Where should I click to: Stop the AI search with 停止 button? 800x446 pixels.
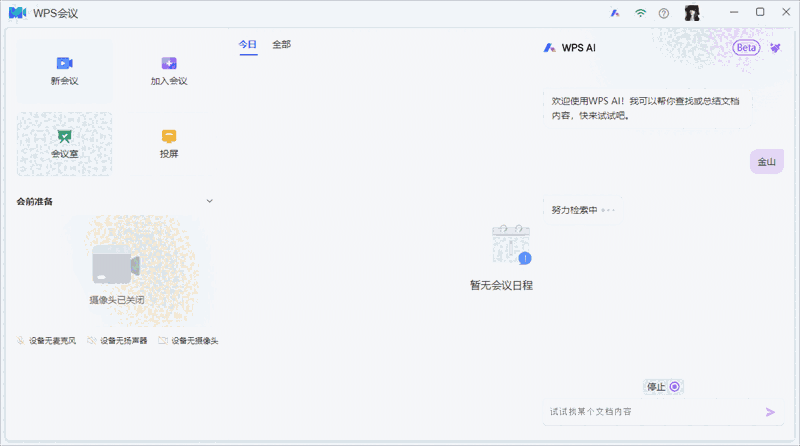(x=663, y=387)
